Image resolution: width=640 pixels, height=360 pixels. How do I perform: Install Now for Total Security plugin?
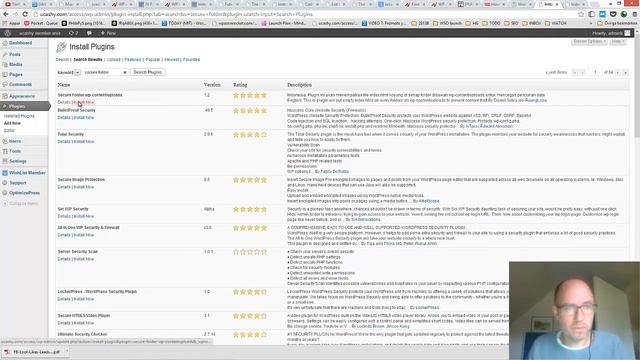[84, 142]
